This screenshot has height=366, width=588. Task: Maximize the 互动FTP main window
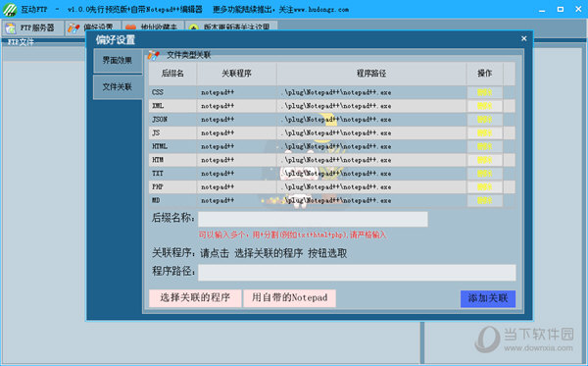click(x=561, y=9)
